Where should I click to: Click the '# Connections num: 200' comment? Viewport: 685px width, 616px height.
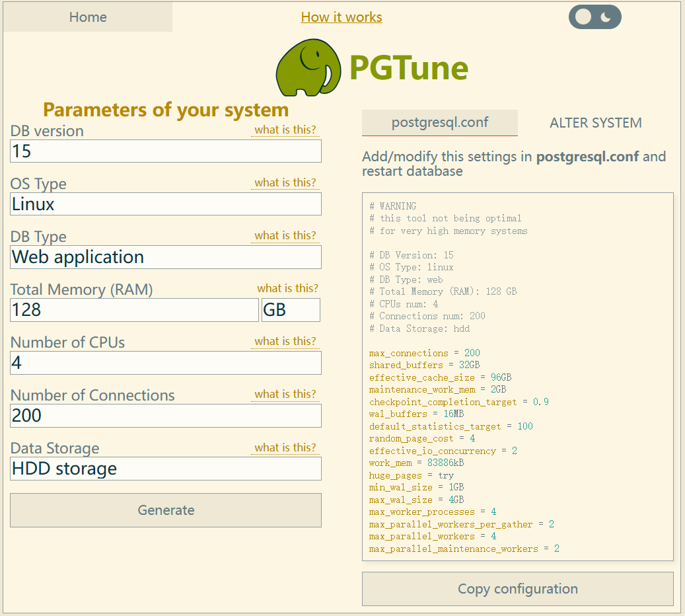pos(427,316)
